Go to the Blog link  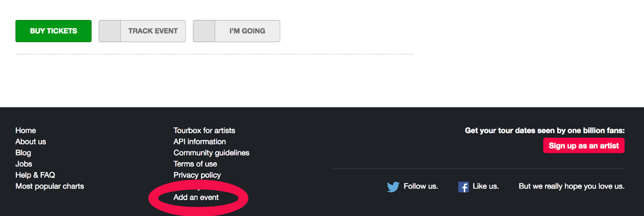[23, 153]
